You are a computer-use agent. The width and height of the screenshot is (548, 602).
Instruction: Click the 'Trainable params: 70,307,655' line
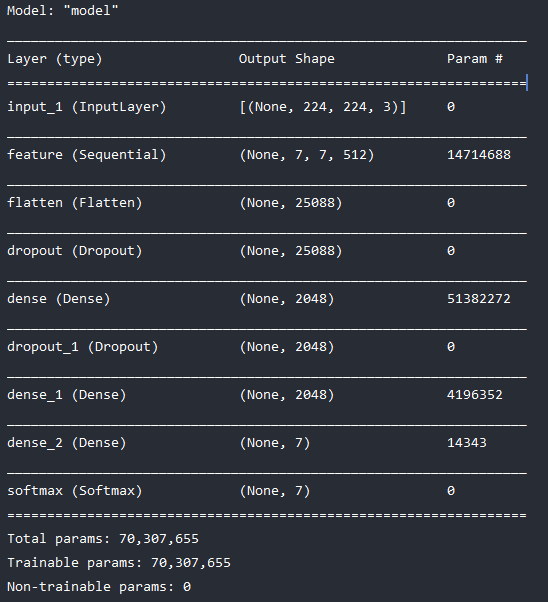point(119,563)
